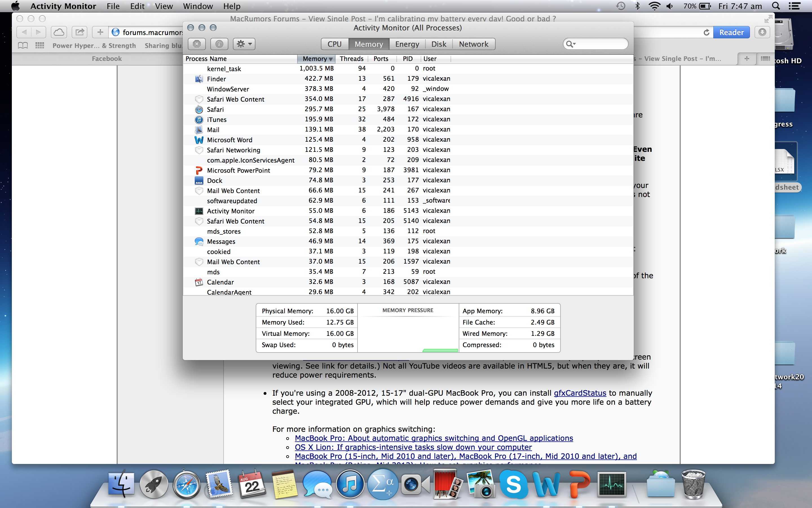Open the Trash in the Dock
Screen dimensions: 812x508
[x=693, y=484]
